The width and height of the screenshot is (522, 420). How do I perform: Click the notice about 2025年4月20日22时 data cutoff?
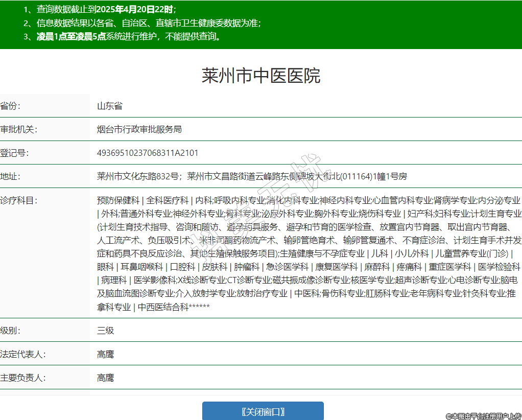(106, 10)
